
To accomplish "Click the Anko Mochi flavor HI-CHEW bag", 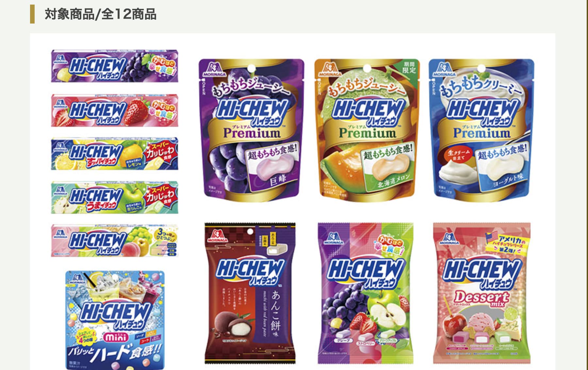I will click(250, 294).
